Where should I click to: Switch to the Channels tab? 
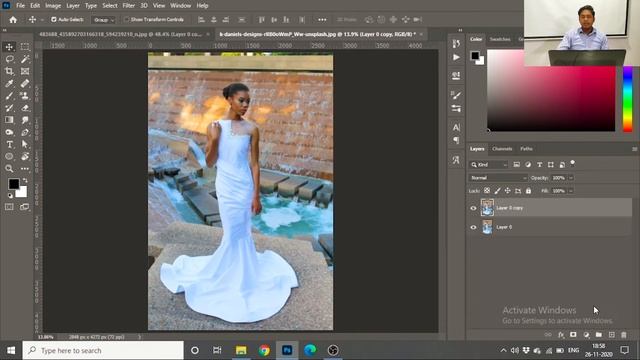click(x=502, y=149)
